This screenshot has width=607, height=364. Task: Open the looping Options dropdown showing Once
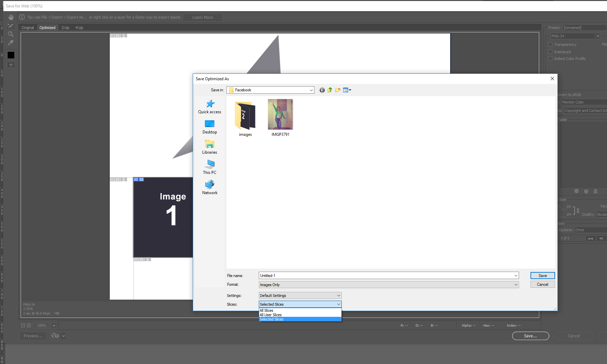[x=591, y=230]
